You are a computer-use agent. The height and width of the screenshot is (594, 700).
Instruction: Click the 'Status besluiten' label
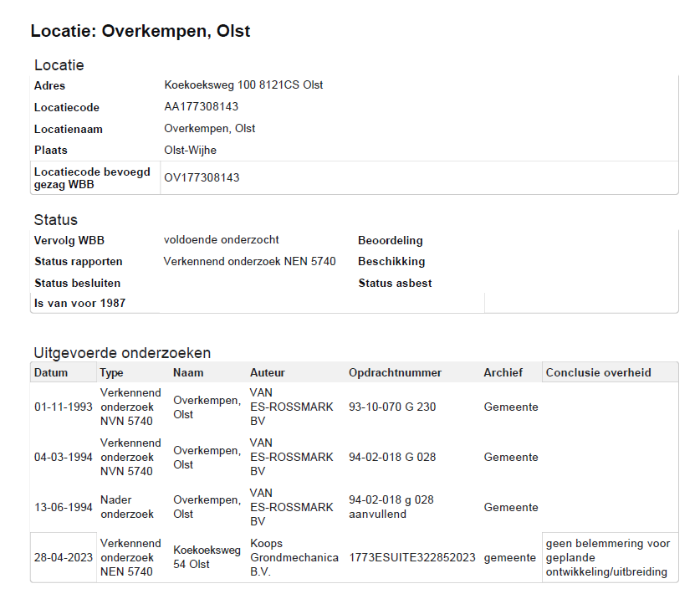77,283
